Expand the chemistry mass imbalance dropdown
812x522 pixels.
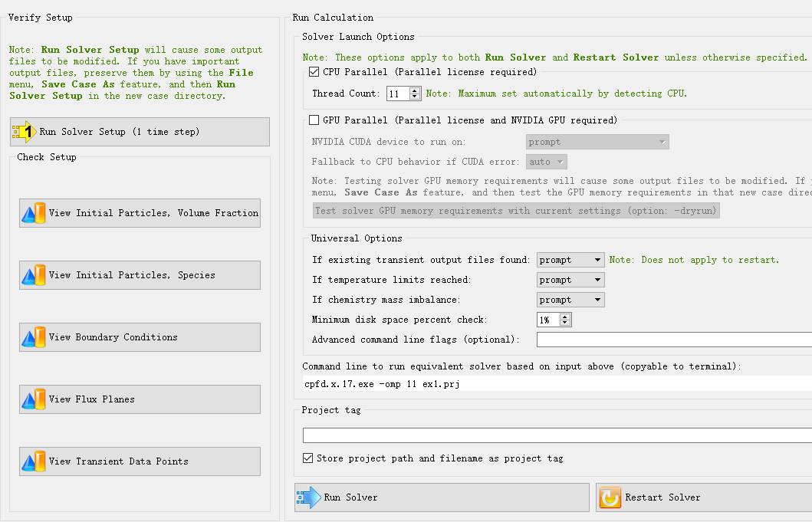pos(570,300)
